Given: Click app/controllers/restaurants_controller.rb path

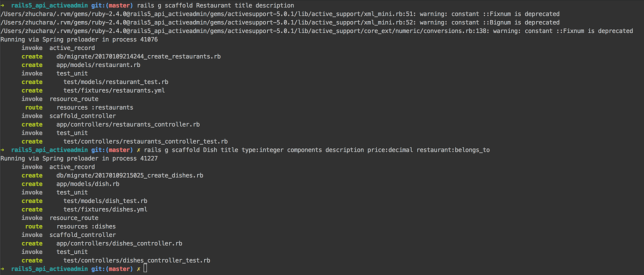Looking at the screenshot, I should 128,124.
